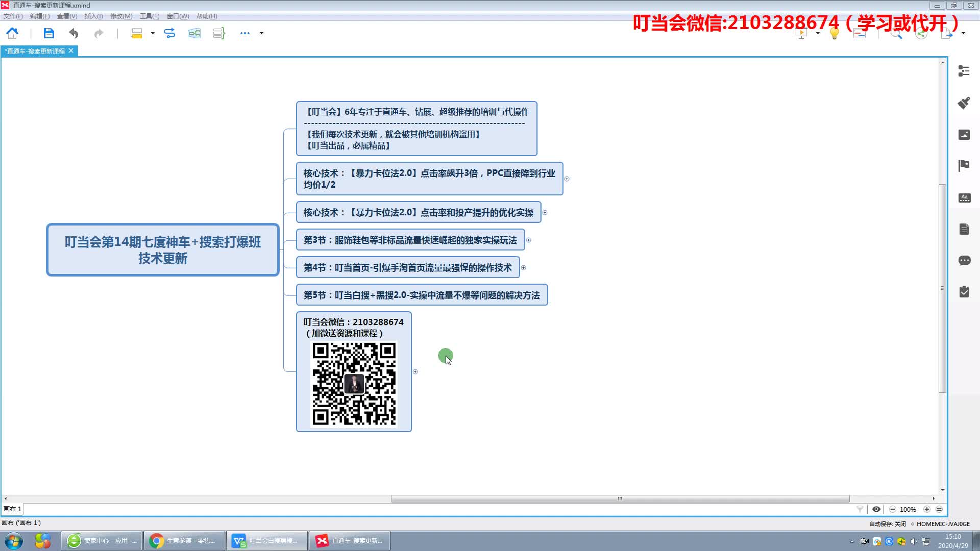The height and width of the screenshot is (551, 980).
Task: Open the 文件(F) menu
Action: [13, 16]
